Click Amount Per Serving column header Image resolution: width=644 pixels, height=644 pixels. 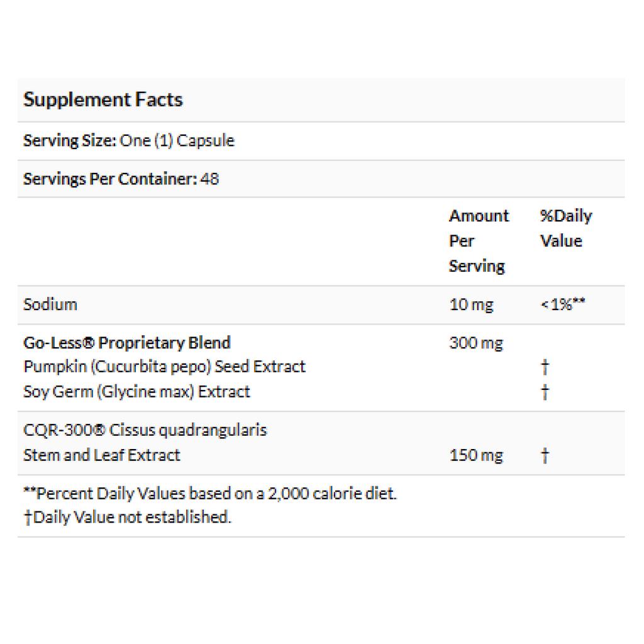pos(479,241)
